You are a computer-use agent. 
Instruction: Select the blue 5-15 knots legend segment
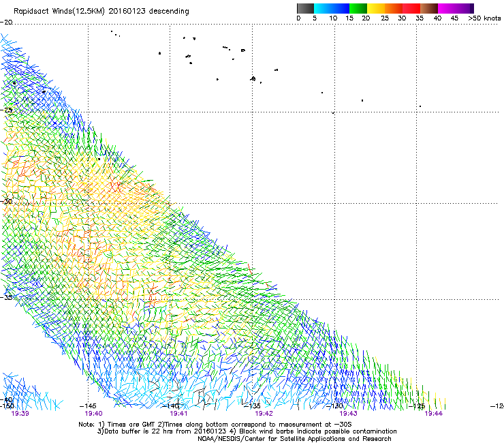click(x=332, y=8)
